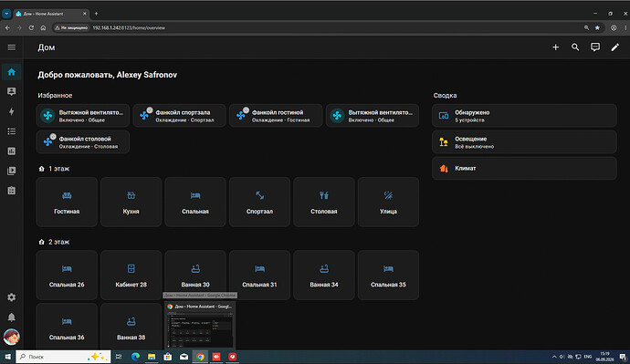Open the Mail app from taskbar
Viewport: 630px width, 364px height.
(184, 357)
